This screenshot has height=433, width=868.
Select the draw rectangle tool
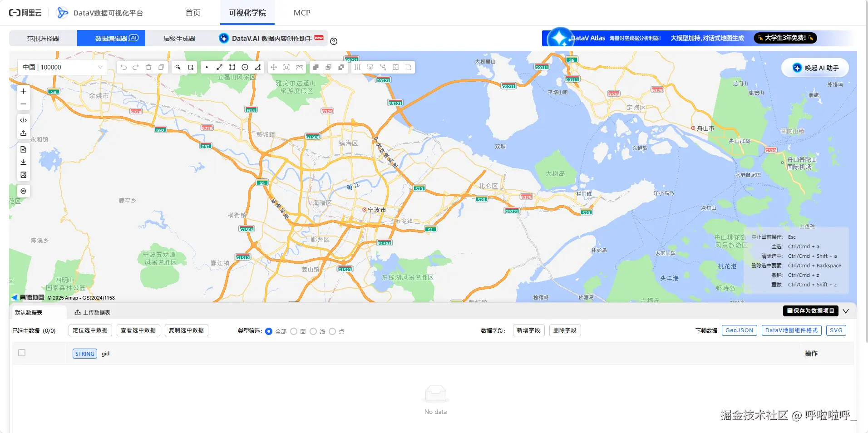pos(232,67)
